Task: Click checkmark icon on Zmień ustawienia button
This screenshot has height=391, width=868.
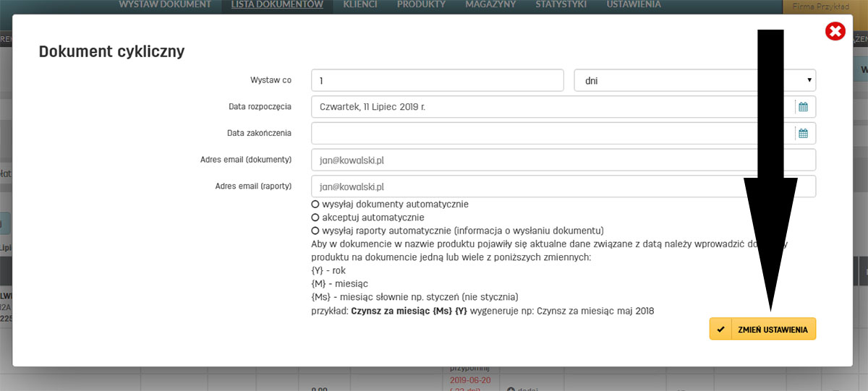Action: tap(720, 329)
